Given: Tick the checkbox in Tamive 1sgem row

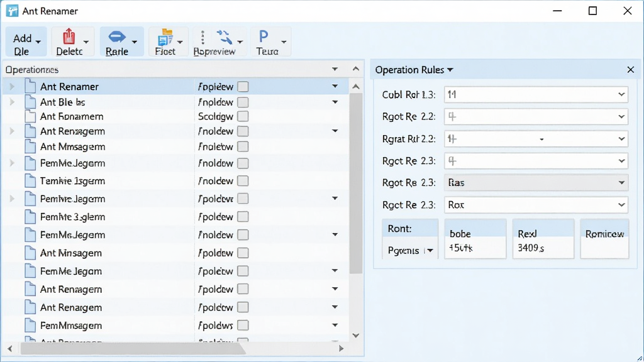Looking at the screenshot, I should pyautogui.click(x=243, y=180).
